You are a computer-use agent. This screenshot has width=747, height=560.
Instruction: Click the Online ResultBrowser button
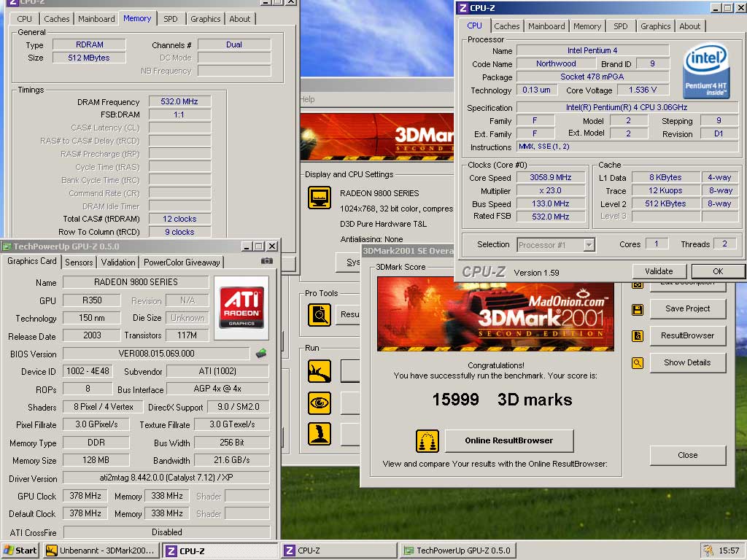pyautogui.click(x=508, y=440)
